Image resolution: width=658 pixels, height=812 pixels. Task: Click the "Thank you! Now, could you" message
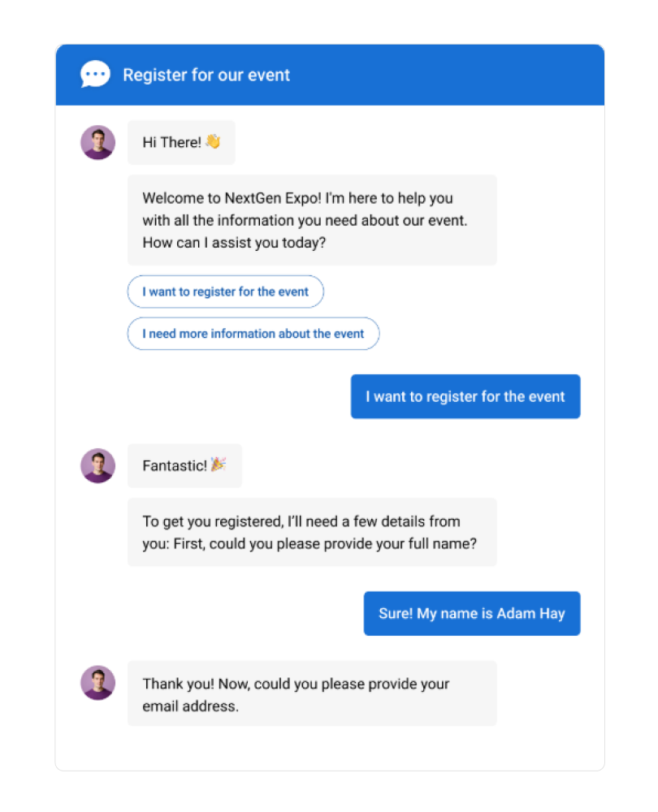click(x=296, y=685)
